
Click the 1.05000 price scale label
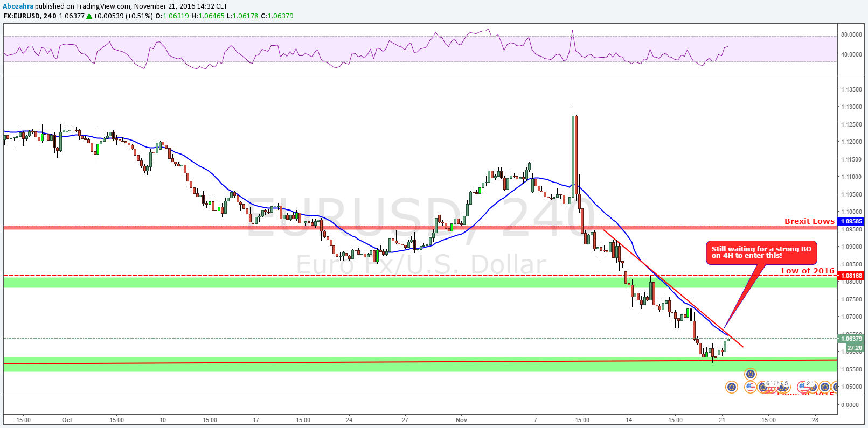(x=852, y=387)
